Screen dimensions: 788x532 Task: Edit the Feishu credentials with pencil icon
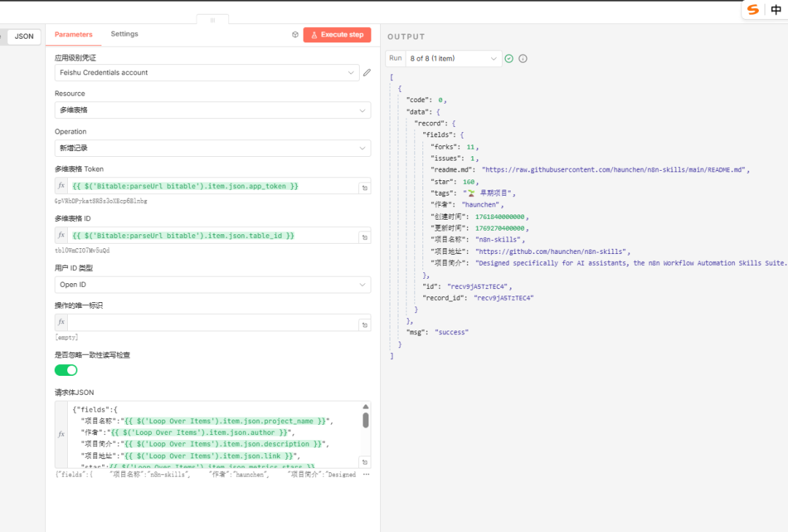click(x=367, y=72)
